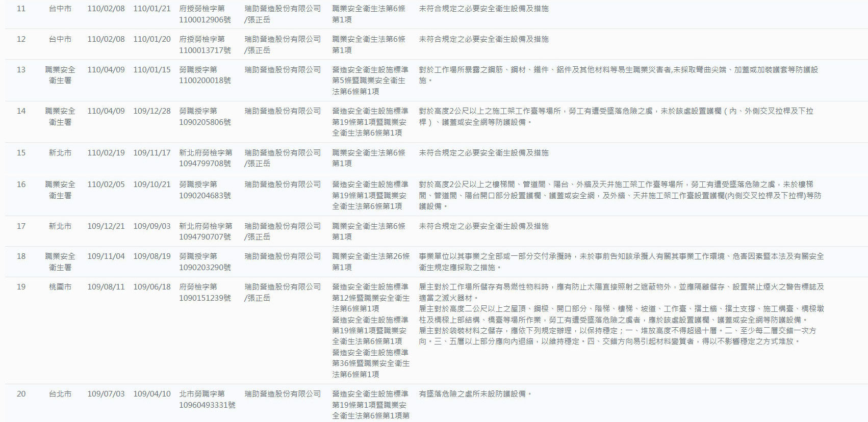Image resolution: width=868 pixels, height=422 pixels.
Task: Click 新北市 authority in row 15
Action: 60,153
